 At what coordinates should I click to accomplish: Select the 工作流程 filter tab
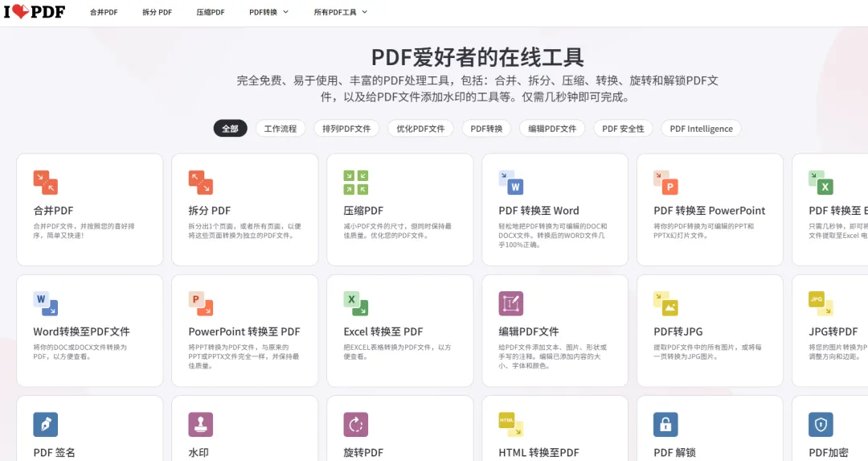280,129
